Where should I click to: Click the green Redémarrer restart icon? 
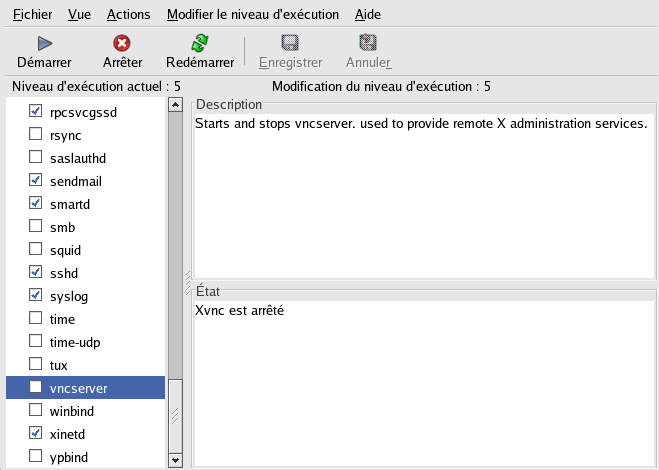click(200, 43)
